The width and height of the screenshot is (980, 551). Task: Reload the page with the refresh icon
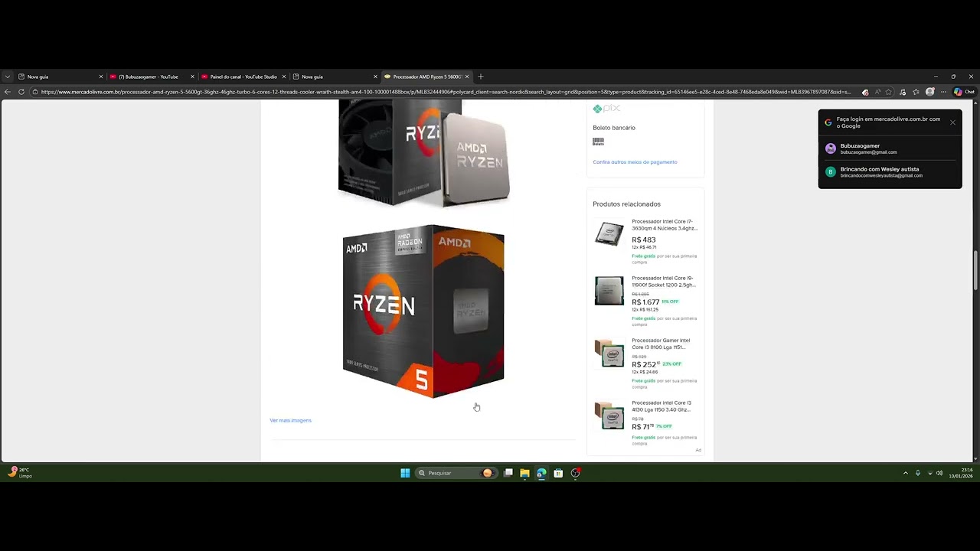[21, 92]
